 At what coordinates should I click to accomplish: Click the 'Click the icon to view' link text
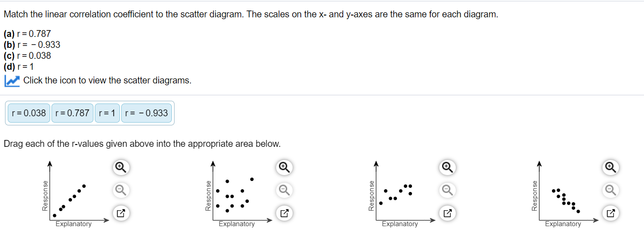point(107,81)
